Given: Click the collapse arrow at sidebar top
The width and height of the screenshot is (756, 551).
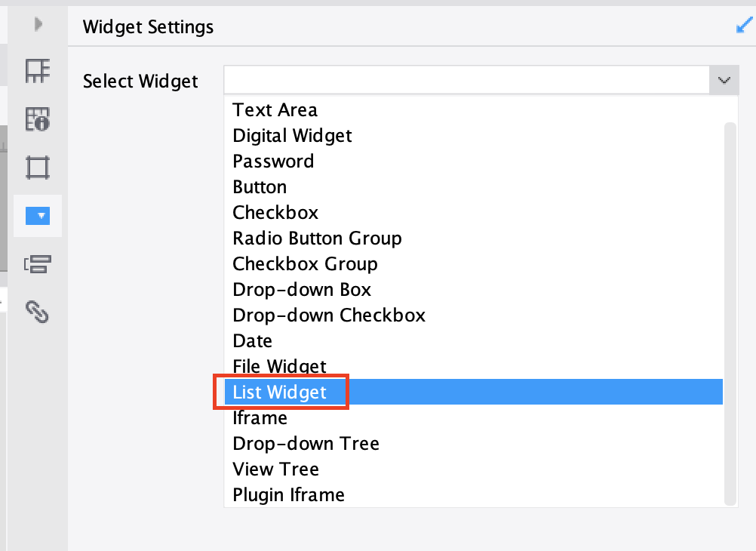Looking at the screenshot, I should click(x=37, y=24).
